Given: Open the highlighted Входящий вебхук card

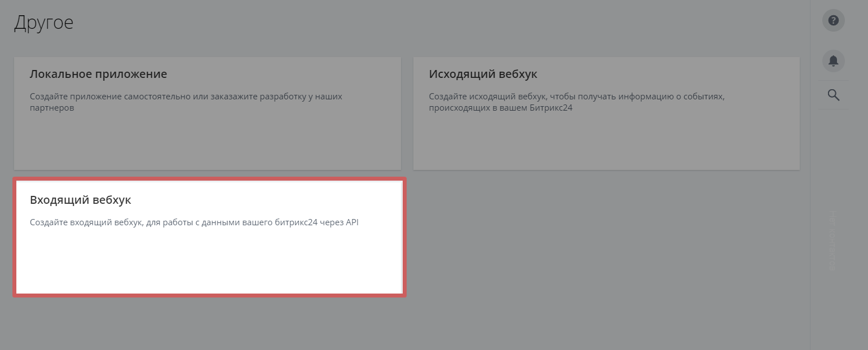Looking at the screenshot, I should pos(209,237).
